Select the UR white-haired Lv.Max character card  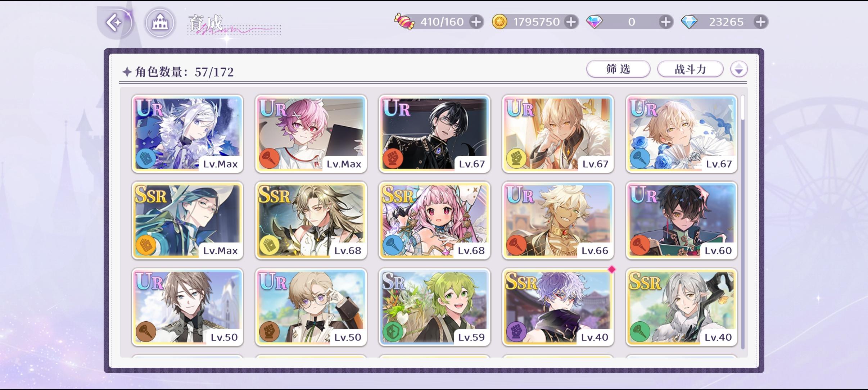(187, 134)
